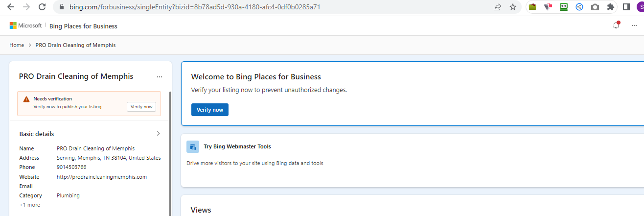The height and width of the screenshot is (216, 644).
Task: Open the notifications bell
Action: point(616,25)
